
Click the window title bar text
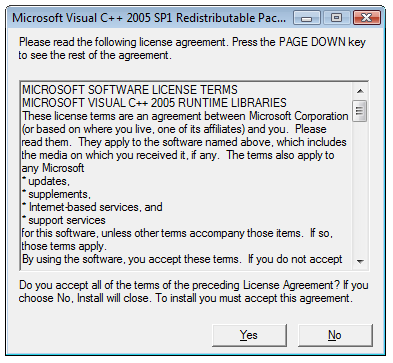tap(149, 18)
